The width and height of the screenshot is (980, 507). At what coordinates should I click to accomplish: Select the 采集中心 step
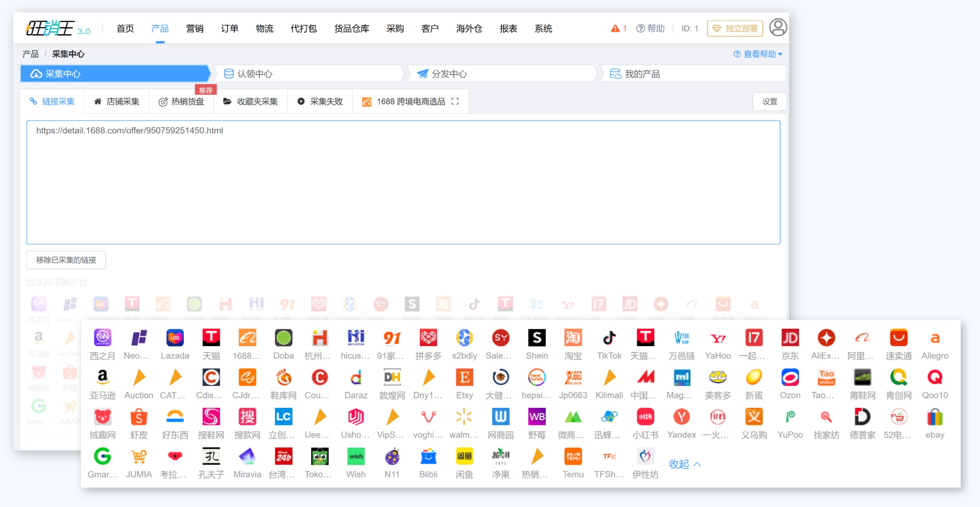115,74
